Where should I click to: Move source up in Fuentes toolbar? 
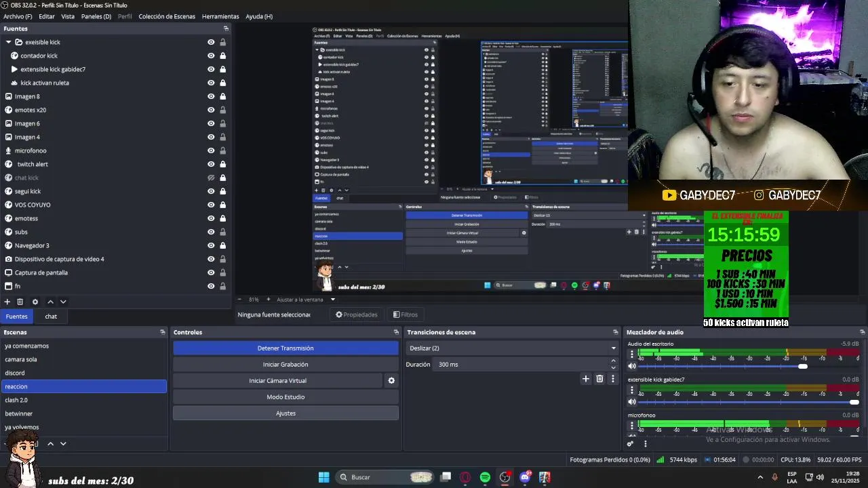point(50,302)
